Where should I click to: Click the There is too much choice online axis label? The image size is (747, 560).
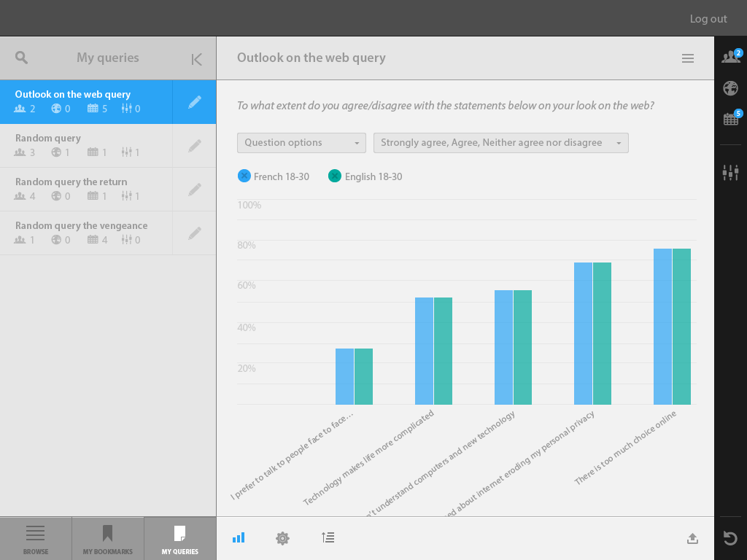pyautogui.click(x=625, y=448)
